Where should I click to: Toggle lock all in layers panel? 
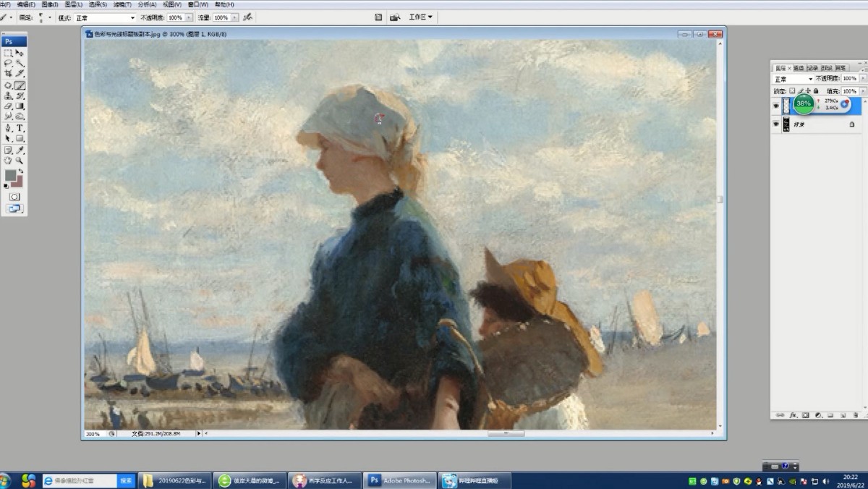coord(816,91)
